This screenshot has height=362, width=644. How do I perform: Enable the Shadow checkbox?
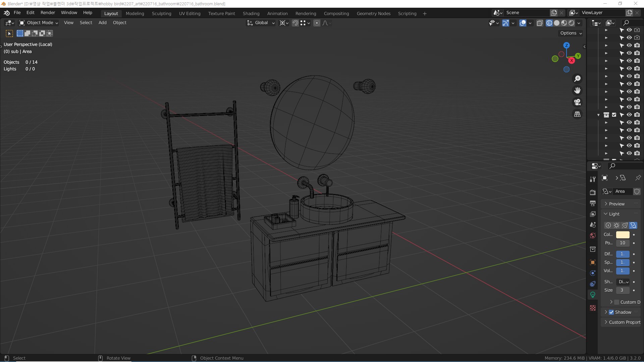(611, 312)
